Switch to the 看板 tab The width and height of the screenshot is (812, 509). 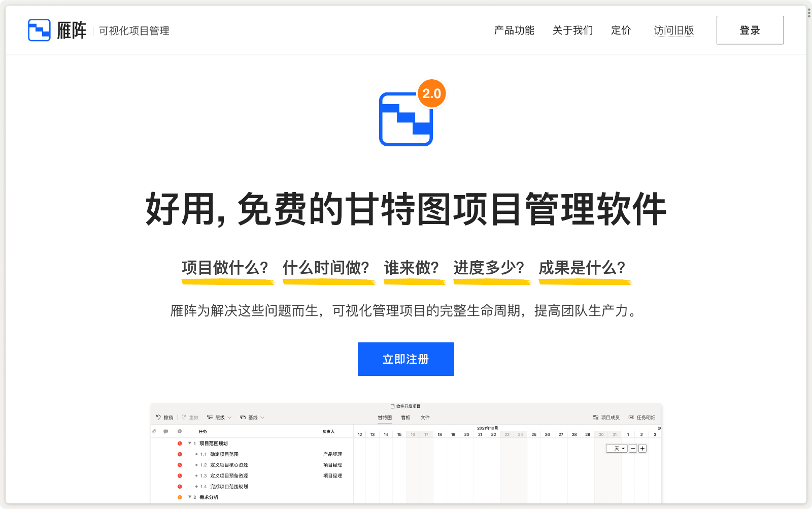tap(405, 418)
